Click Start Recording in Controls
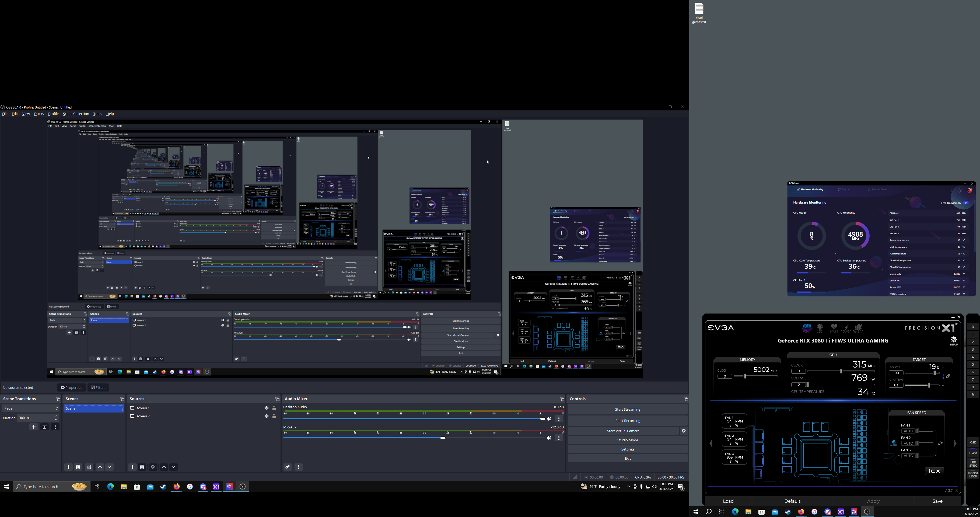This screenshot has width=980, height=517. [x=627, y=421]
